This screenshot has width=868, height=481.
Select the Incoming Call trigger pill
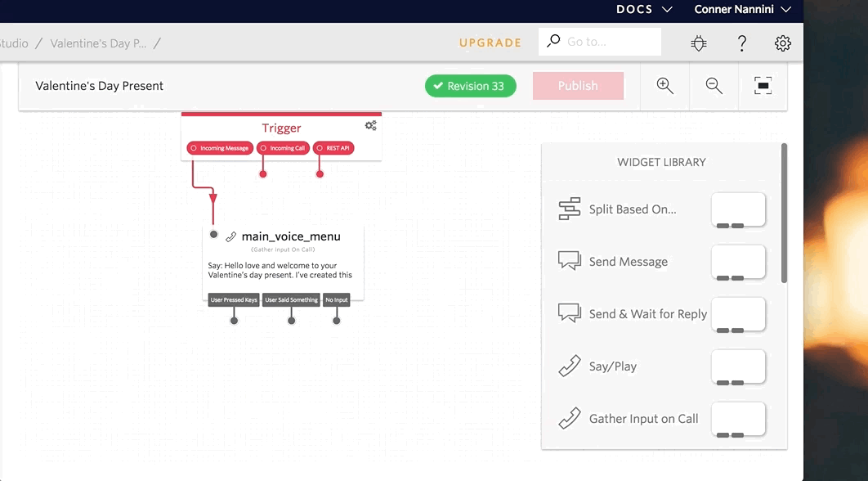click(283, 148)
